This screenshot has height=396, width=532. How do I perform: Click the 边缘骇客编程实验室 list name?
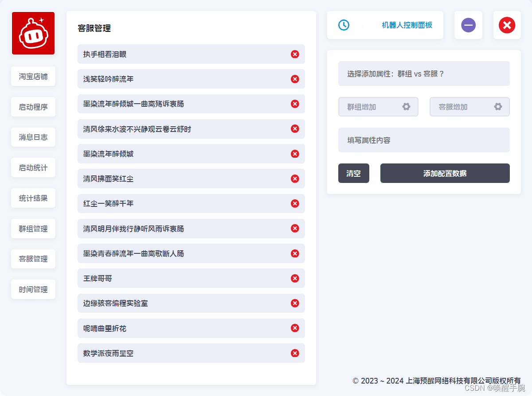pyautogui.click(x=115, y=303)
